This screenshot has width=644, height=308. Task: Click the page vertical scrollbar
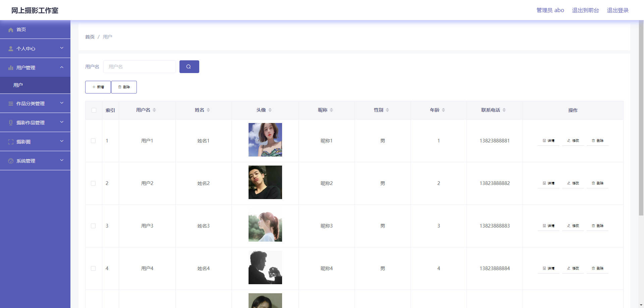point(641,118)
